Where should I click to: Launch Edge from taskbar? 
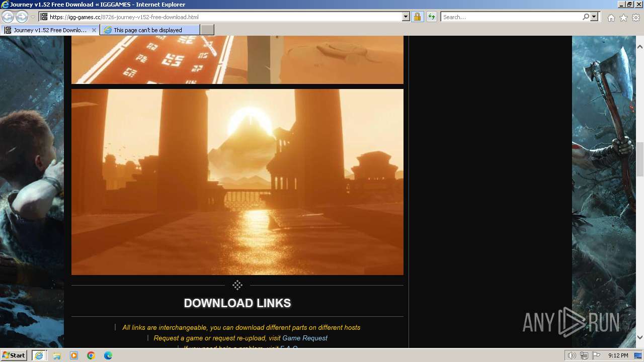[x=108, y=355]
